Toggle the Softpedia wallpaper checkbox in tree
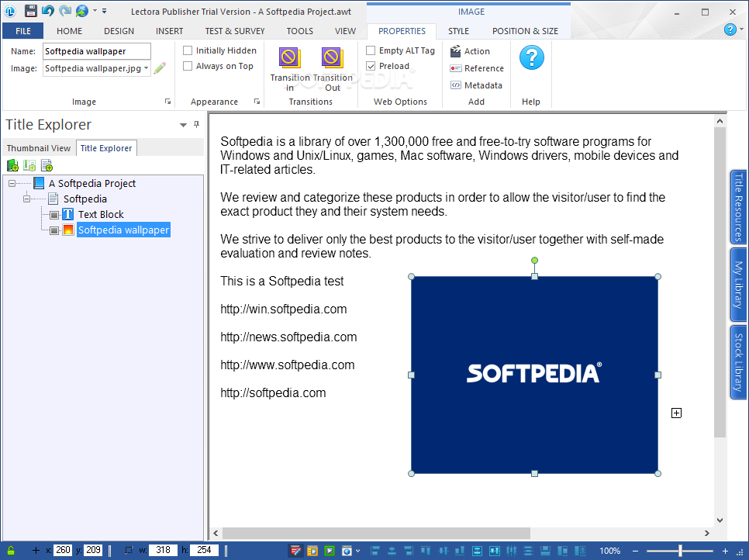This screenshot has width=749, height=560. [x=54, y=231]
